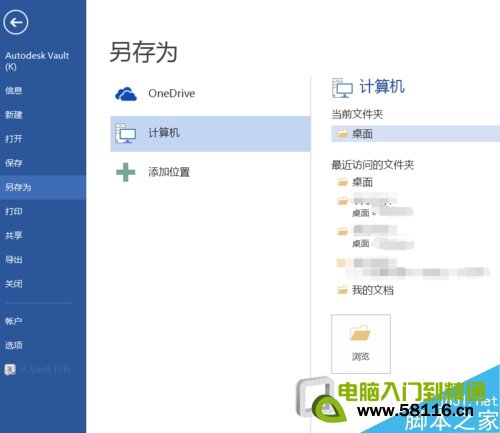Click the 从 Vault 打开 icon
The width and height of the screenshot is (500, 433).
point(10,369)
